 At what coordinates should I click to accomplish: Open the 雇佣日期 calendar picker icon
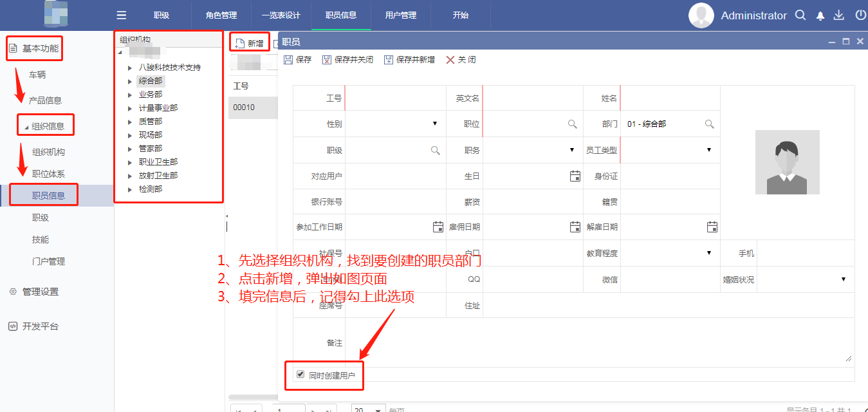tap(575, 227)
